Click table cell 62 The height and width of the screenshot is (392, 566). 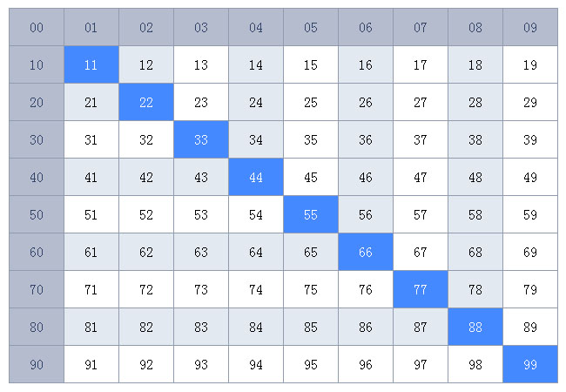click(x=146, y=253)
